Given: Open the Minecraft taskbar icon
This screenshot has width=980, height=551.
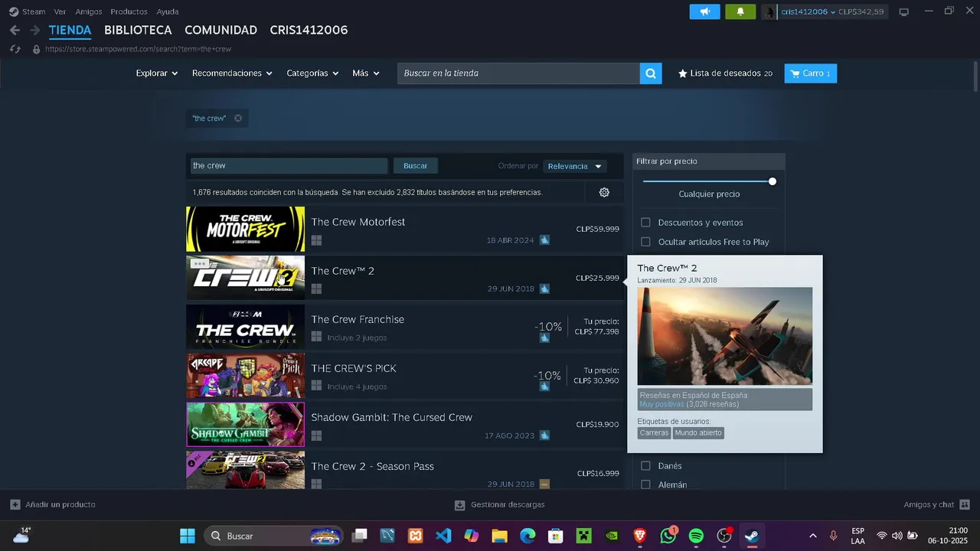Looking at the screenshot, I should click(583, 536).
